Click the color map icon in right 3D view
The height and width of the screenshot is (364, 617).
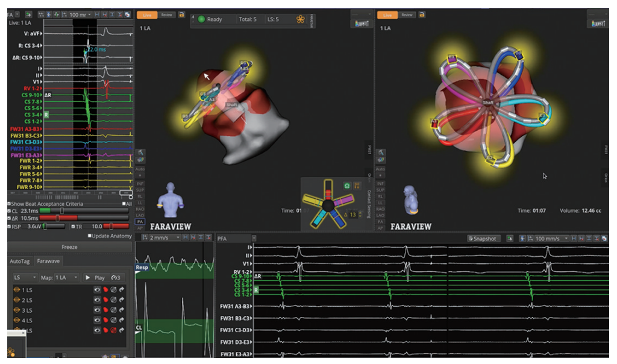pyautogui.click(x=381, y=160)
